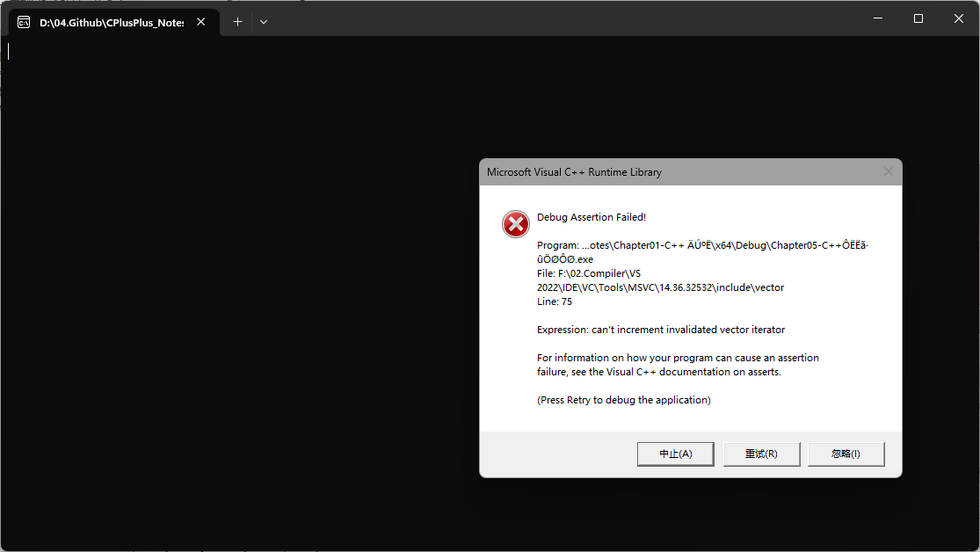Click the 忽略(I) ignore button

click(x=846, y=454)
